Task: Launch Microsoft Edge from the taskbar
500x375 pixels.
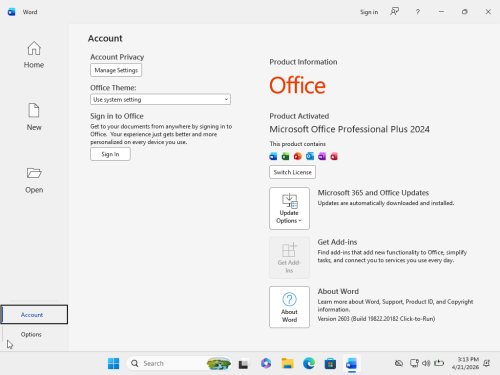Action: 309,363
